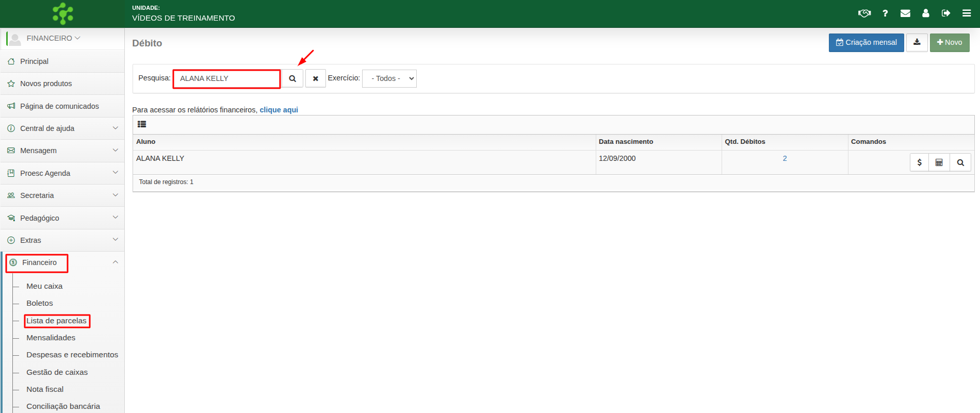980x413 pixels.
Task: Open Lista de parcelas menu item
Action: point(56,321)
